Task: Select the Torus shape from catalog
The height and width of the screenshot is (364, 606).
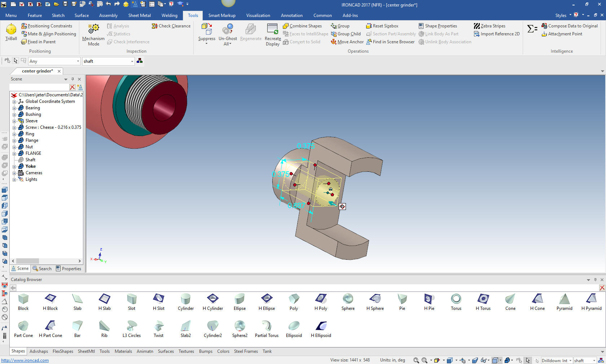Action: pyautogui.click(x=456, y=302)
